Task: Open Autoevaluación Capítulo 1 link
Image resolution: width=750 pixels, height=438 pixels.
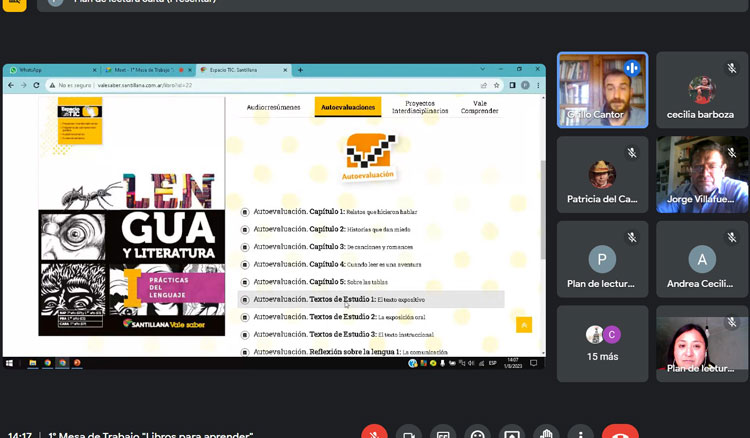Action: click(x=335, y=212)
